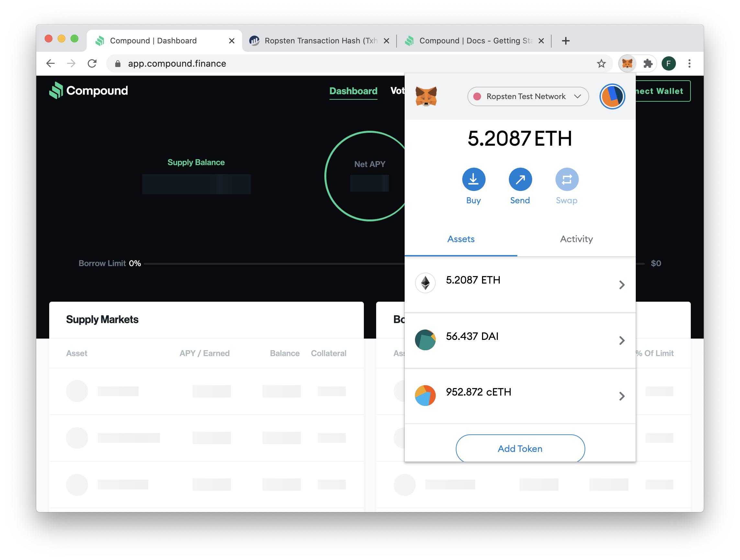Expand the 5.2087 ETH asset row
740x560 pixels.
tap(520, 284)
